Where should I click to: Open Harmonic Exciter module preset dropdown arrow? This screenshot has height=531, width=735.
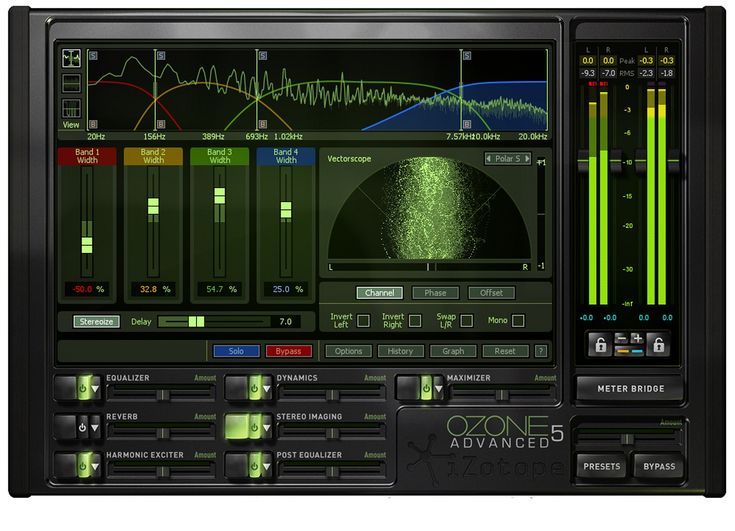[95, 467]
